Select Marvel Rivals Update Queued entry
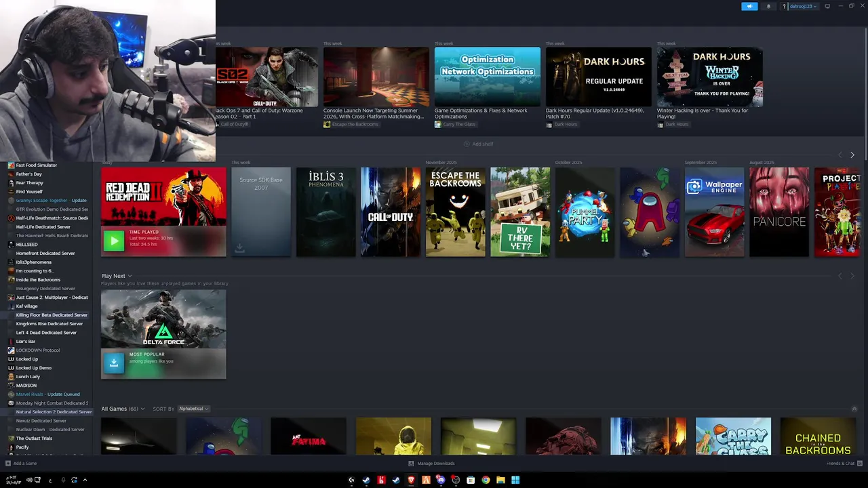This screenshot has width=868, height=488. (47, 394)
